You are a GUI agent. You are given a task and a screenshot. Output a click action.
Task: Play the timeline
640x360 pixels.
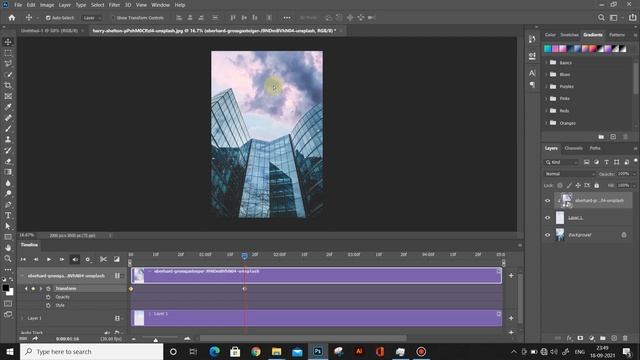pos(49,259)
